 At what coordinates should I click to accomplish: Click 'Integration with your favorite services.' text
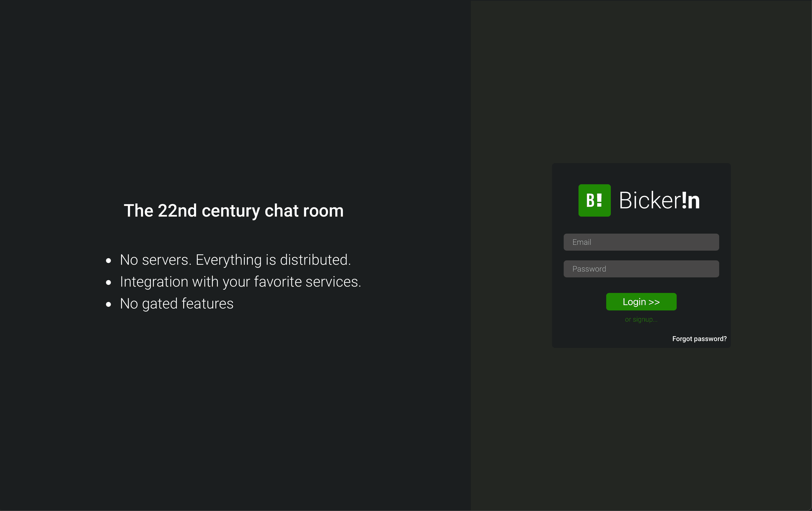[x=241, y=282]
